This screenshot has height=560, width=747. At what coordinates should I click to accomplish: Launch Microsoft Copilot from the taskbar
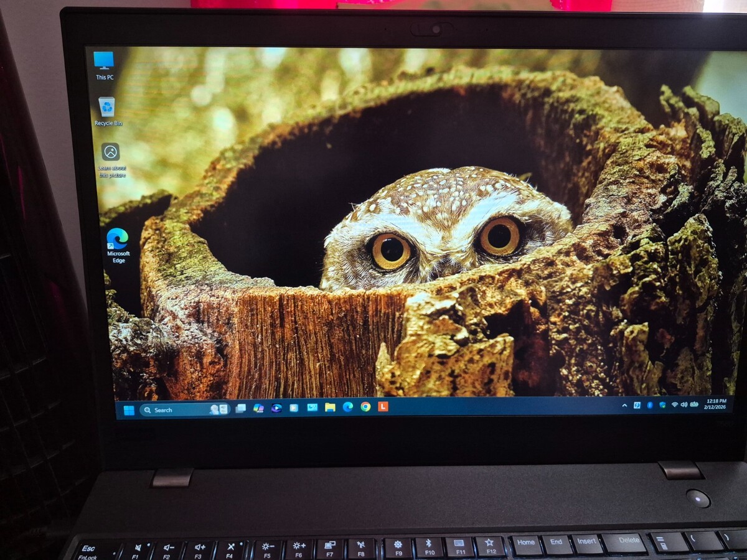coord(258,409)
